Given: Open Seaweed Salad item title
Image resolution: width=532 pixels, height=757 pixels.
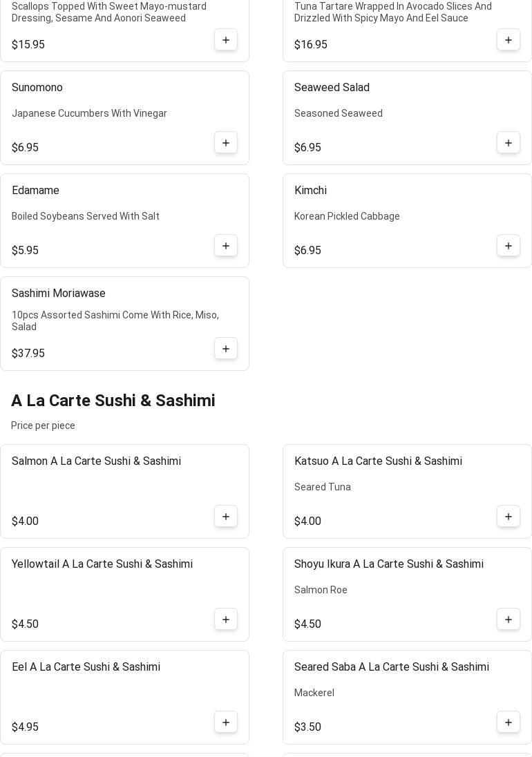Looking at the screenshot, I should [x=332, y=88].
